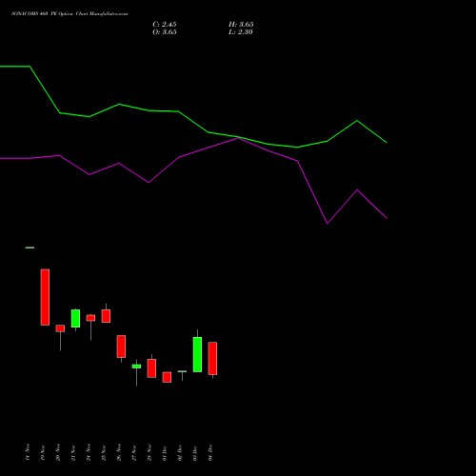Click the low value L: 2.30
Image resolution: width=476 pixels, height=476 pixels.
241,32
